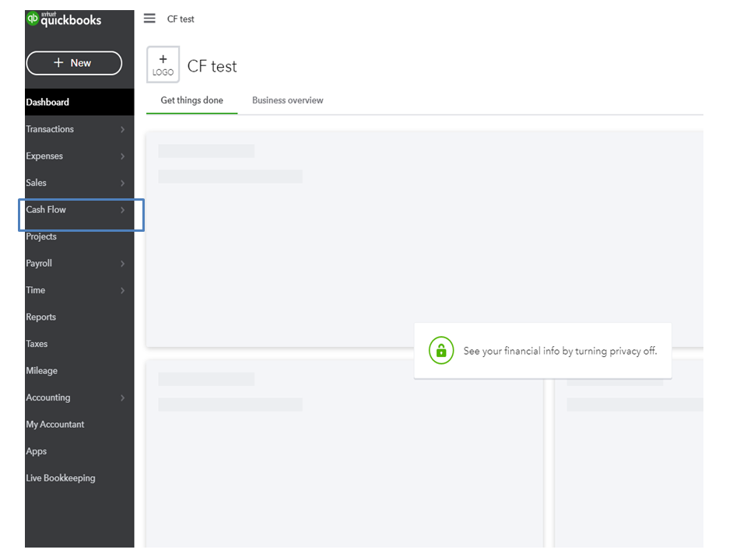Click the green privacy lock icon
Image resolution: width=747 pixels, height=560 pixels.
click(x=441, y=351)
